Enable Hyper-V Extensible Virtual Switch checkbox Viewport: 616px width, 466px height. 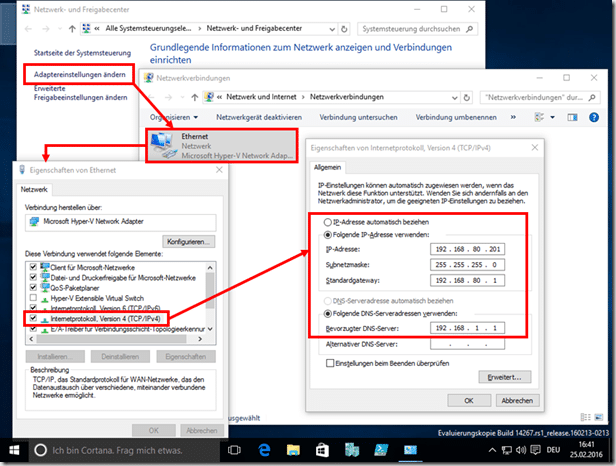click(33, 297)
